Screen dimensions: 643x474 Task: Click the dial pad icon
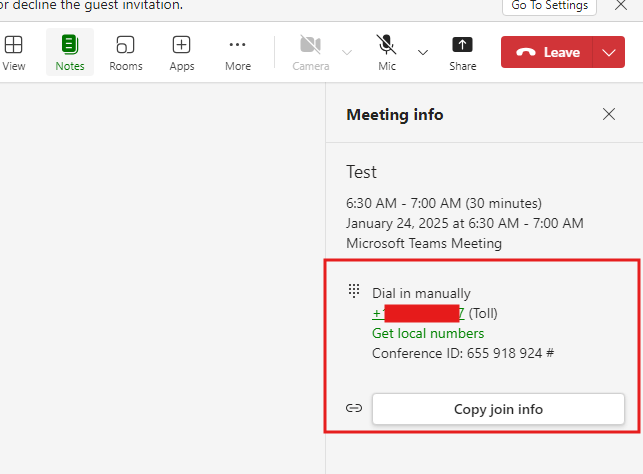pos(354,290)
